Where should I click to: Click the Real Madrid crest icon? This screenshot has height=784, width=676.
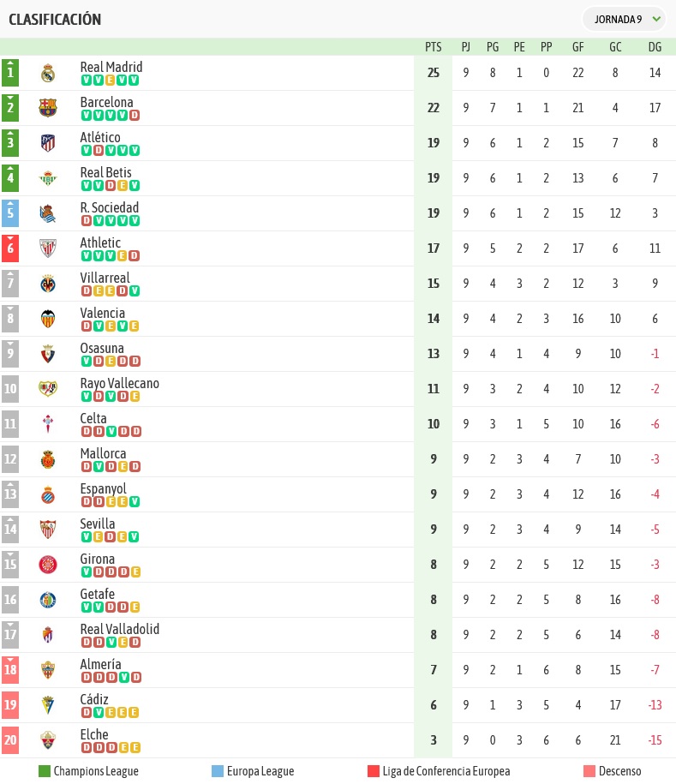(x=48, y=73)
